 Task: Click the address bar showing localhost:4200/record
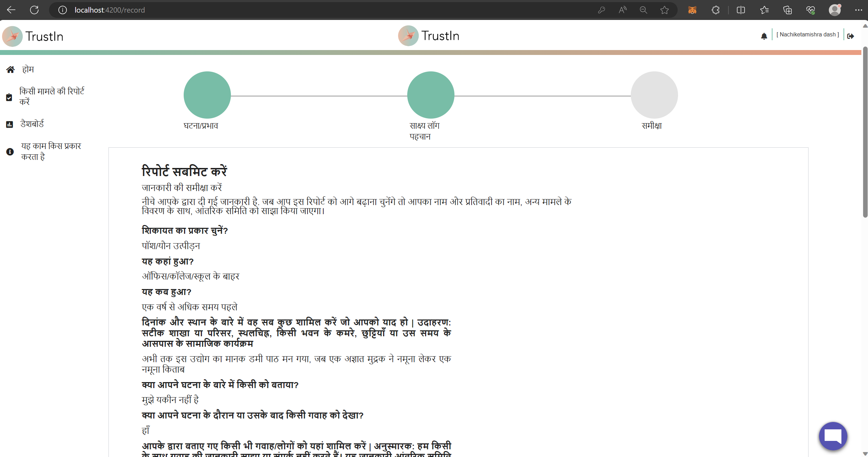[x=110, y=10]
